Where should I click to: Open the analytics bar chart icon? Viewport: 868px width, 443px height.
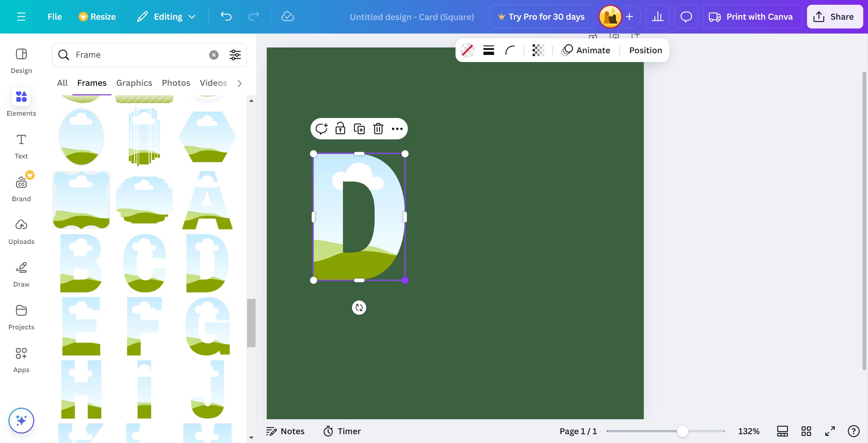point(658,17)
